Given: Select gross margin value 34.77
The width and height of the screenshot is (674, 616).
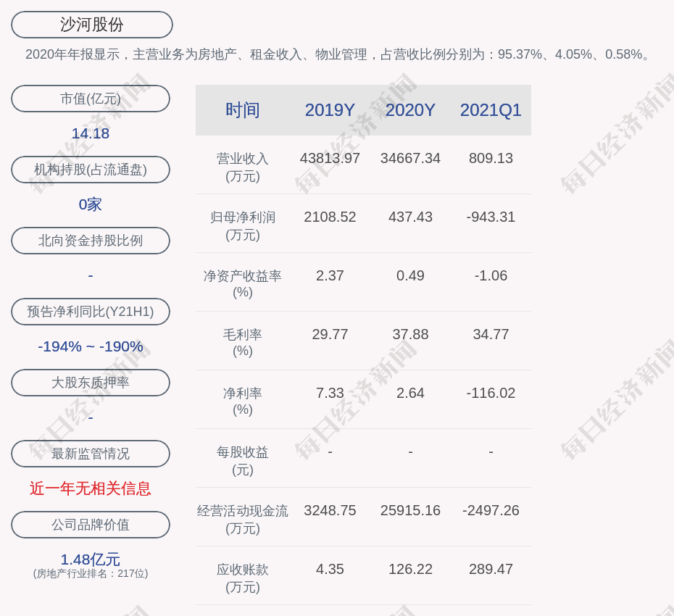Looking at the screenshot, I should [x=491, y=334].
